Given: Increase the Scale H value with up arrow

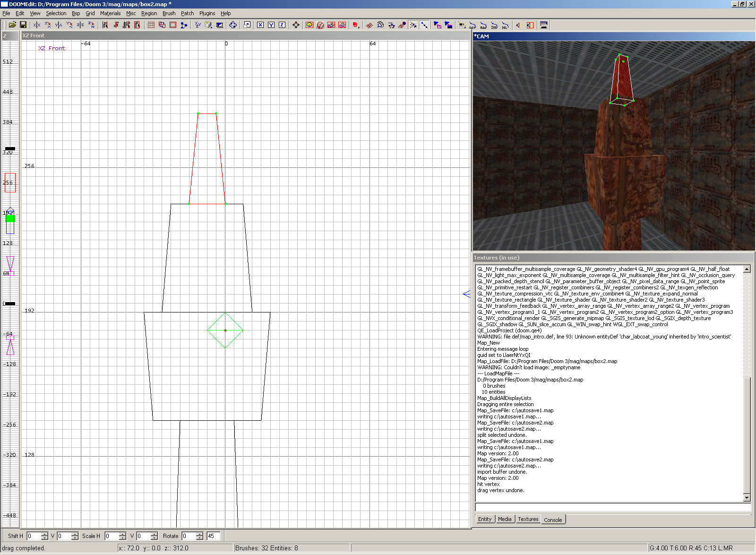Looking at the screenshot, I should (122, 534).
